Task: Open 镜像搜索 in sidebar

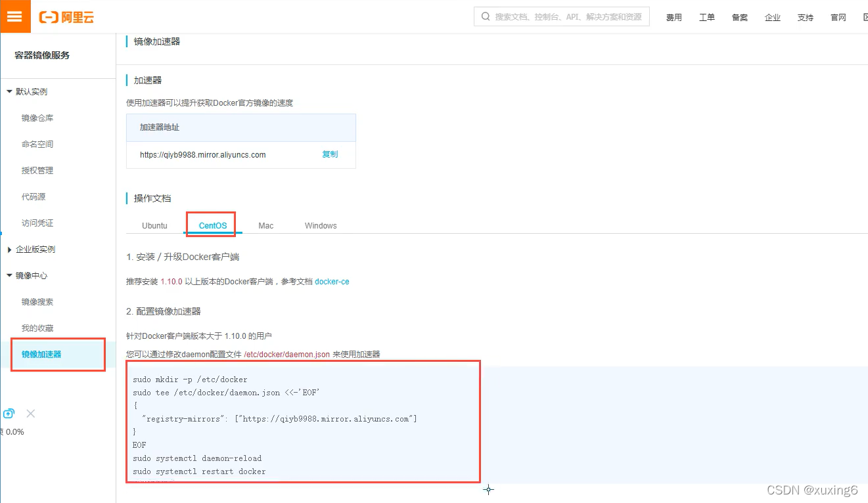Action: point(37,302)
